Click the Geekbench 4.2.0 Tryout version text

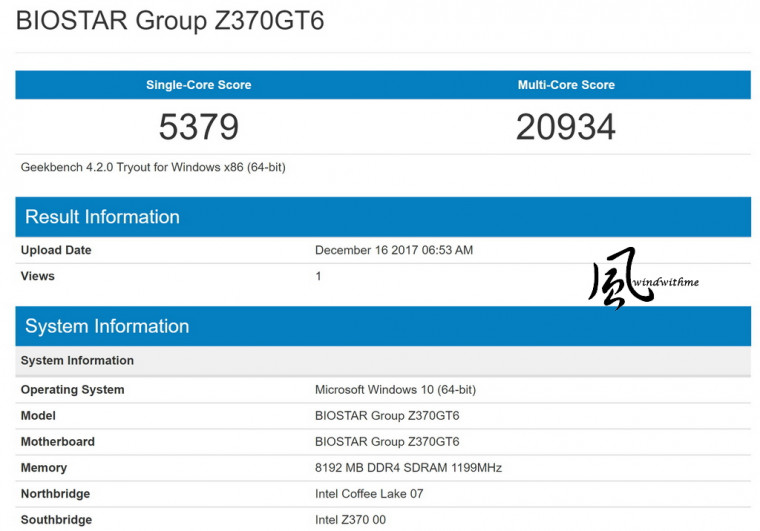tap(153, 167)
